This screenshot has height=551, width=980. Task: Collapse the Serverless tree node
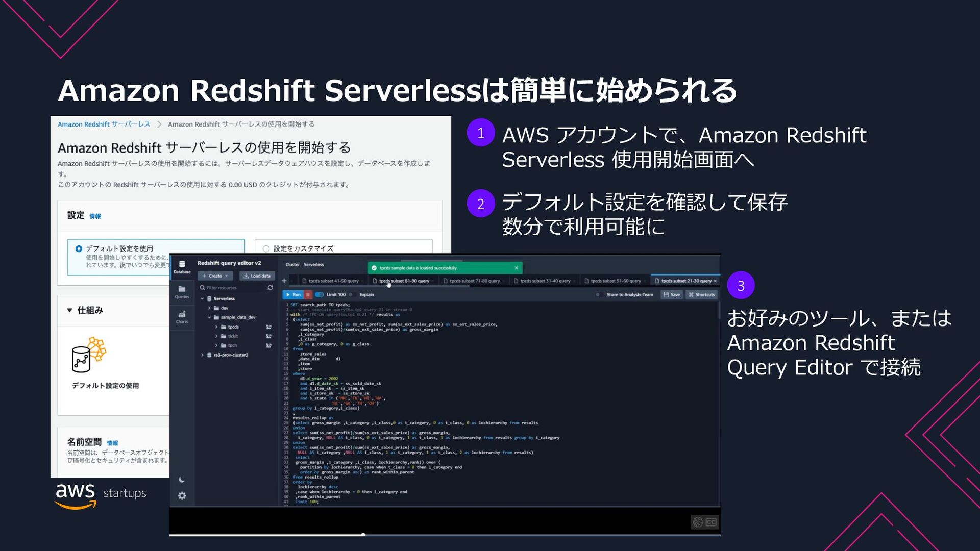(202, 299)
